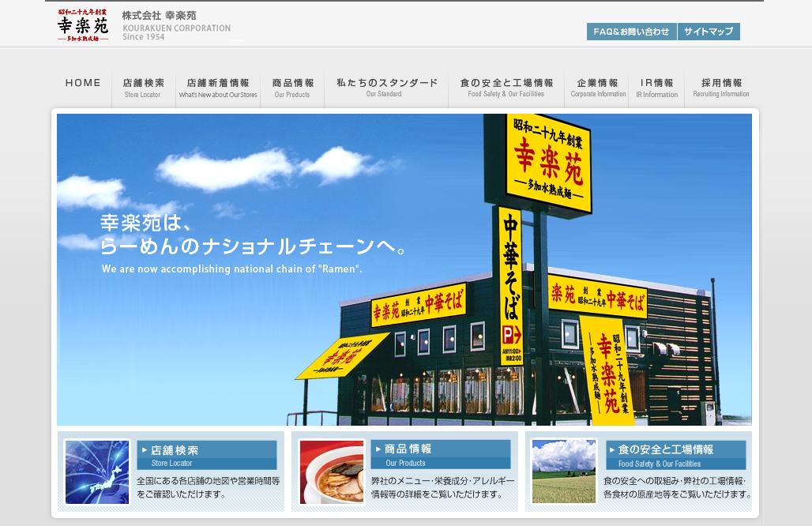Open 食の安全と工場情報 card link
Image resolution: width=812 pixels, height=526 pixels.
tap(676, 456)
